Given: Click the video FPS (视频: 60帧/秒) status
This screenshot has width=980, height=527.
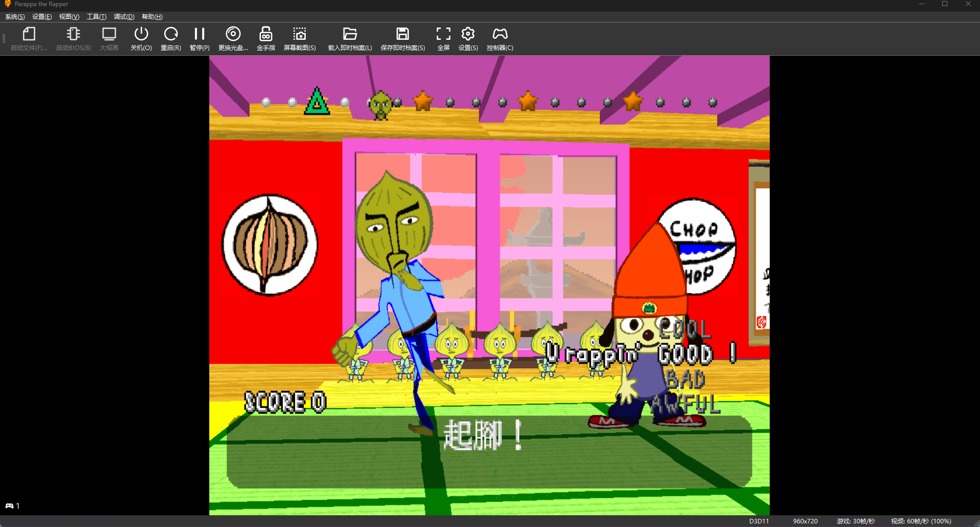Looking at the screenshot, I should [x=921, y=521].
